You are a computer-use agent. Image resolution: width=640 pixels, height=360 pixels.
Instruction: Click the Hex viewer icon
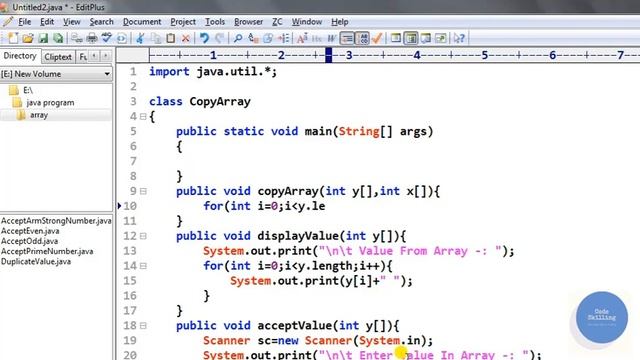[317, 38]
